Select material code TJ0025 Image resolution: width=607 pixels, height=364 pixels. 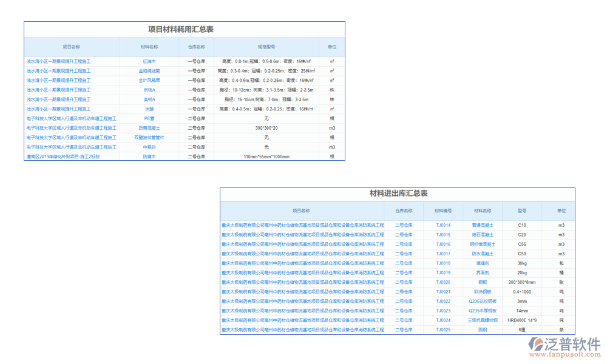point(443,329)
